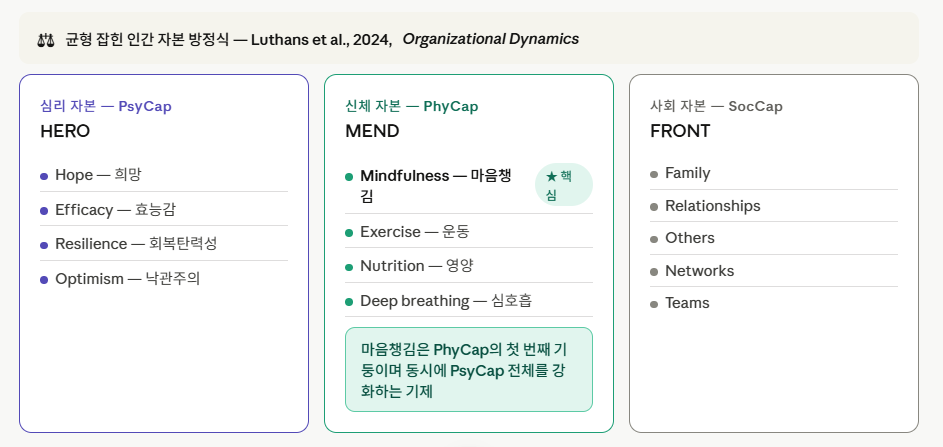Click the gray bullet next to Family
This screenshot has height=447, width=943.
click(654, 174)
